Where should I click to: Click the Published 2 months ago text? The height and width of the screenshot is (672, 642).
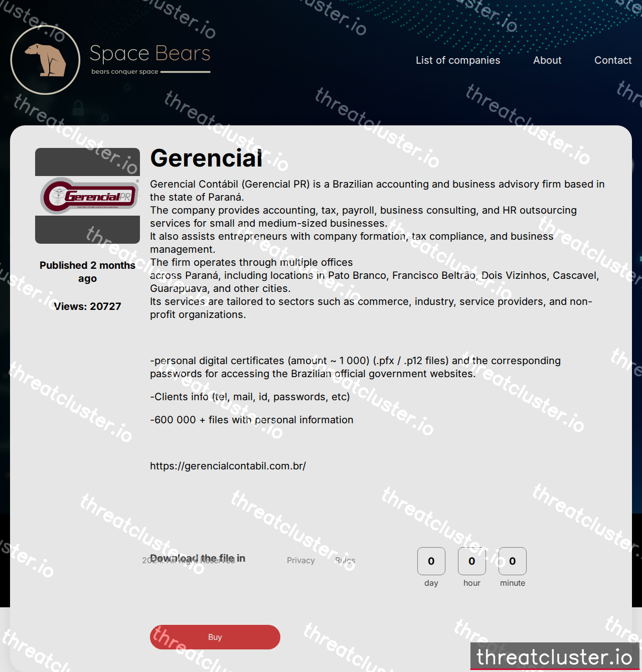pyautogui.click(x=87, y=272)
